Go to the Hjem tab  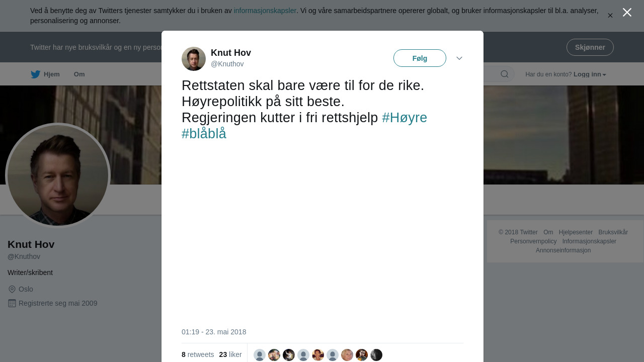click(51, 74)
